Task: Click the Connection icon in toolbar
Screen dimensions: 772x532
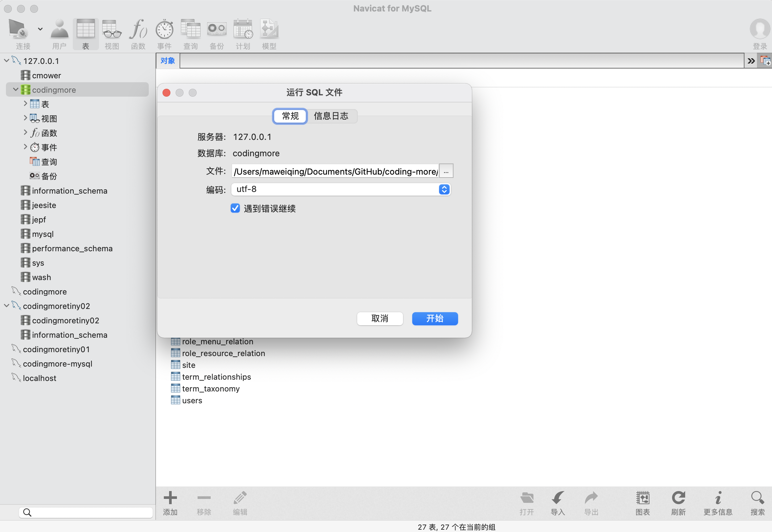Action: click(x=18, y=30)
